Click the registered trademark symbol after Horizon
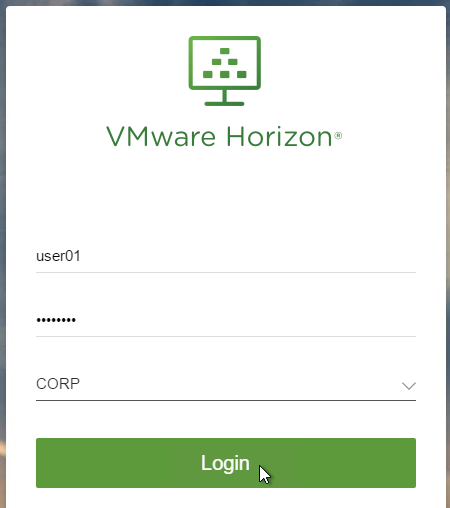The width and height of the screenshot is (450, 508). pyautogui.click(x=338, y=136)
